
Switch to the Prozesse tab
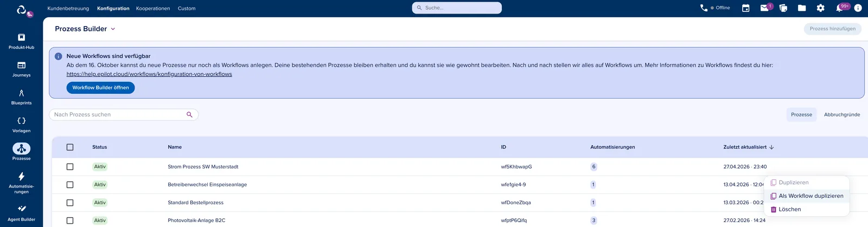pyautogui.click(x=801, y=115)
